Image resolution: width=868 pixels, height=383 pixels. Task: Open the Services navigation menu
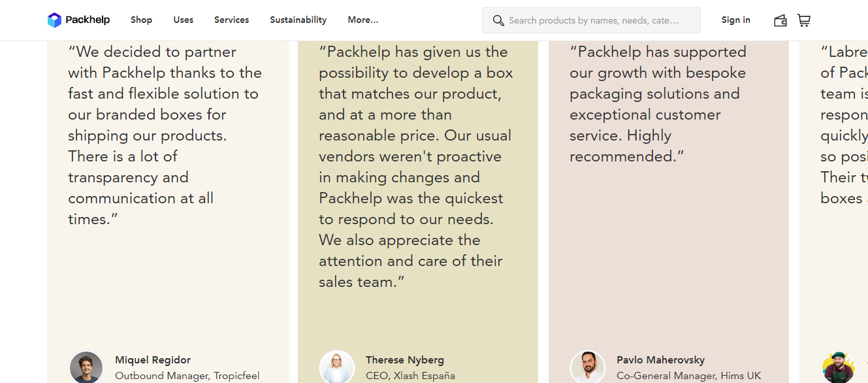231,20
